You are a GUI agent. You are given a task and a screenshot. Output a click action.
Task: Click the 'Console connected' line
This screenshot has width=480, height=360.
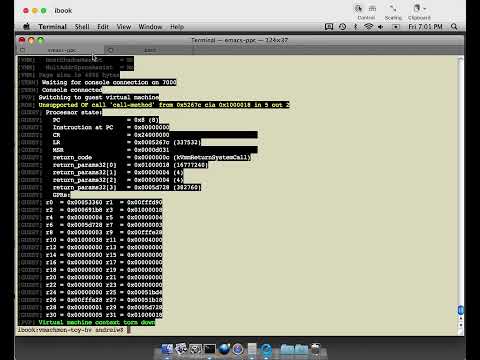60,90
